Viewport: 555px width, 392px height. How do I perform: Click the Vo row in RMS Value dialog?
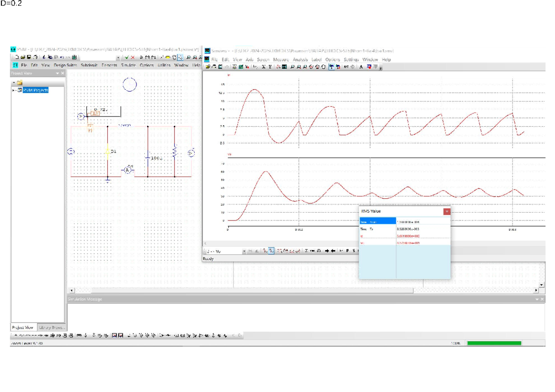[x=404, y=243]
